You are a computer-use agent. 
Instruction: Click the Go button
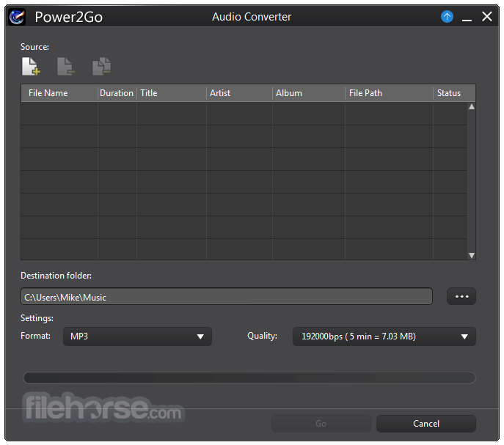tap(321, 424)
